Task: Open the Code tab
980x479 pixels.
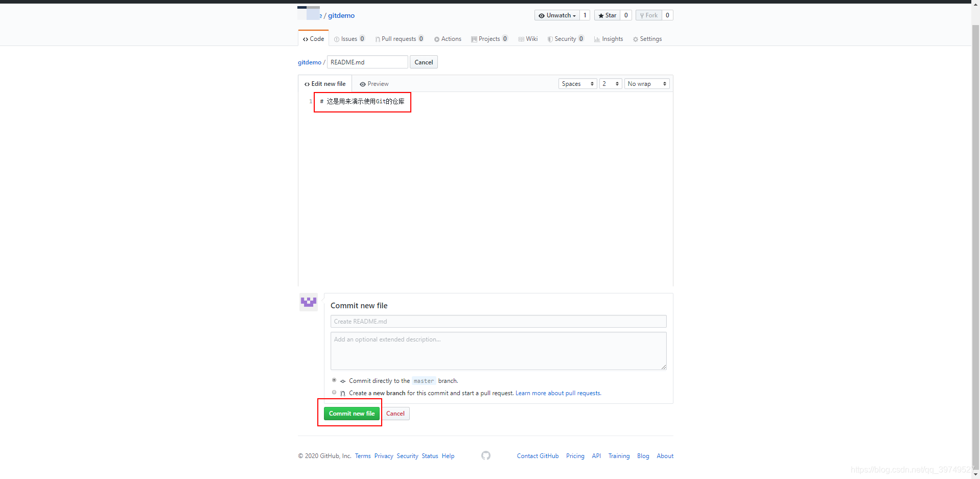Action: [x=313, y=39]
